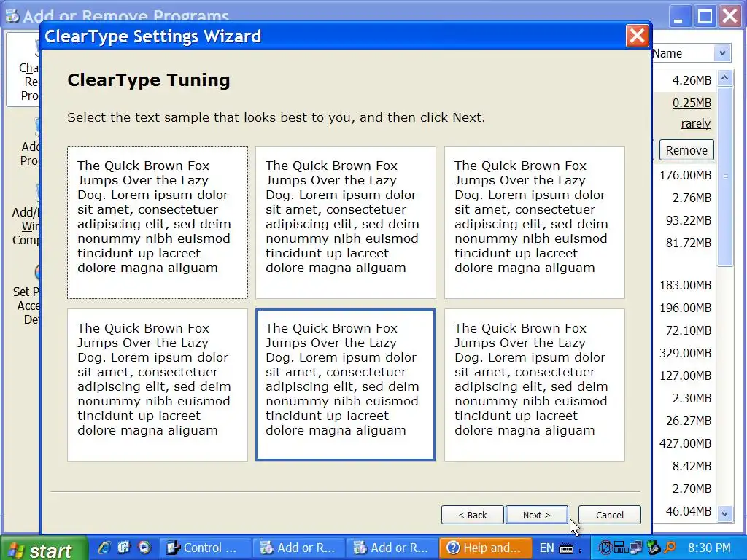Click the 0.25MB size link
This screenshot has width=747, height=560.
pos(692,103)
